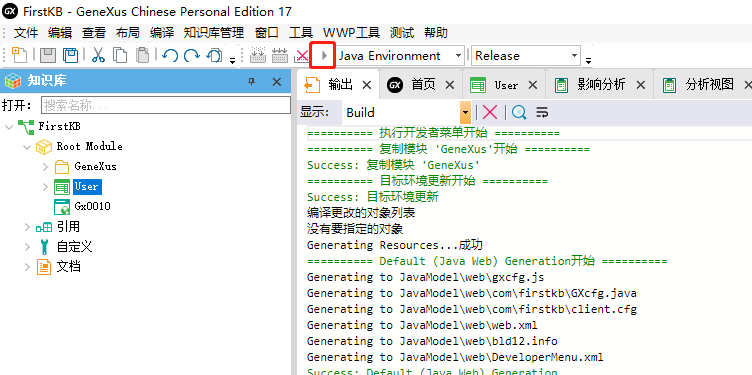Focus the 搜索名称 search field
Viewport: 752px width, 375px height.
166,105
